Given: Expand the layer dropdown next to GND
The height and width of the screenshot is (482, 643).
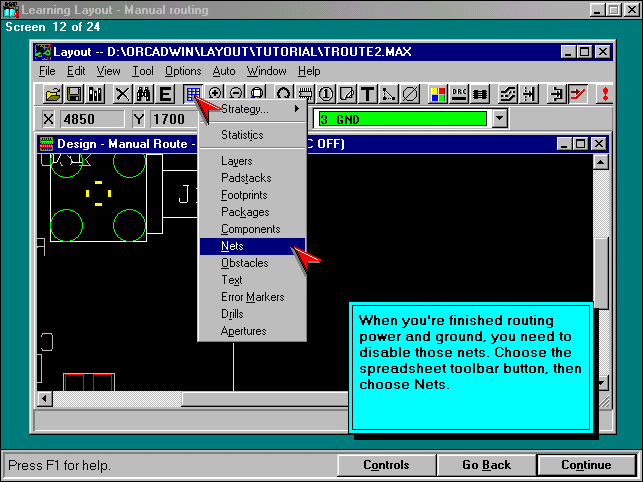Looking at the screenshot, I should [500, 119].
